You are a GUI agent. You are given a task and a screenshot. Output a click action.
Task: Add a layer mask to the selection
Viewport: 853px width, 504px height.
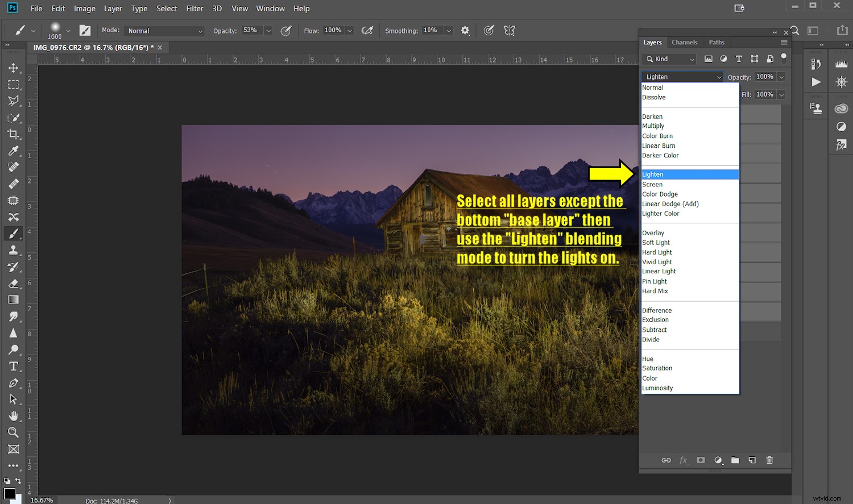(x=701, y=460)
